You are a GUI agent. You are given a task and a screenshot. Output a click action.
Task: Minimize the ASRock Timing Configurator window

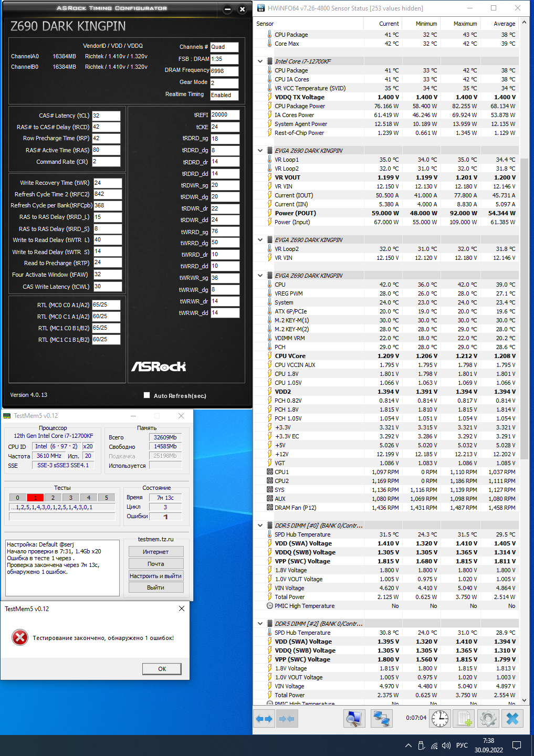[x=228, y=9]
